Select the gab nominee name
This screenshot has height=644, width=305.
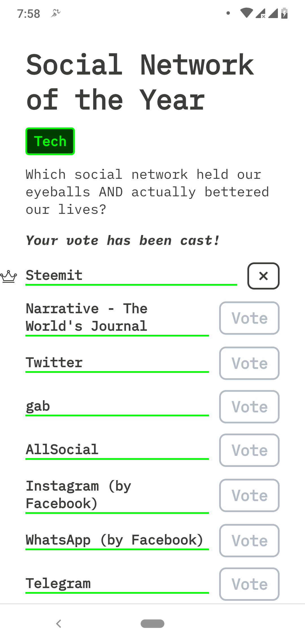(38, 407)
